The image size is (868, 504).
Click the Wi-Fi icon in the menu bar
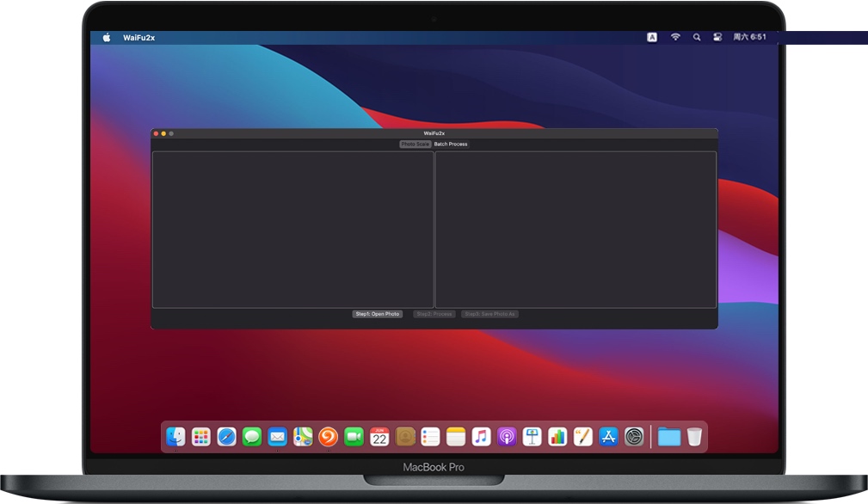pyautogui.click(x=674, y=37)
